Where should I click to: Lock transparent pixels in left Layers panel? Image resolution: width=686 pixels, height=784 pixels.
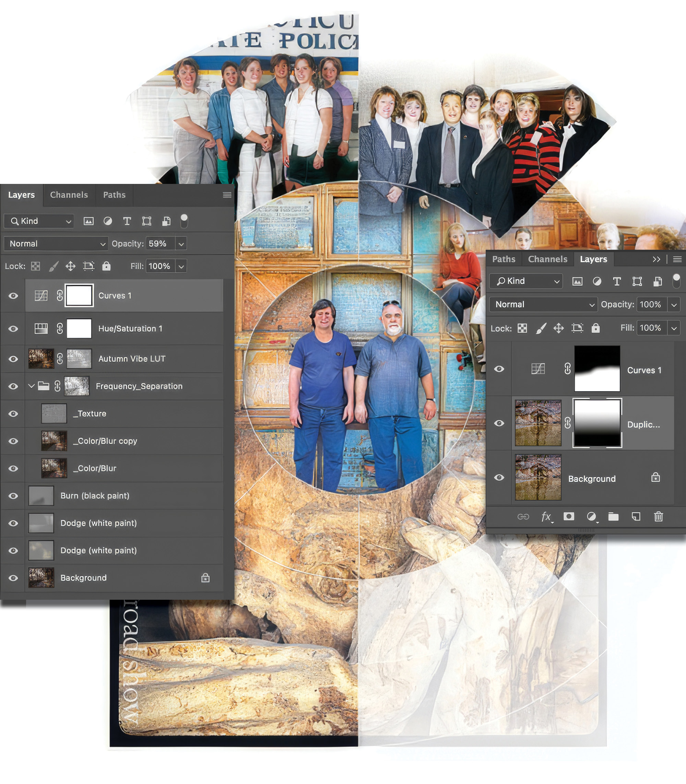[x=36, y=266]
